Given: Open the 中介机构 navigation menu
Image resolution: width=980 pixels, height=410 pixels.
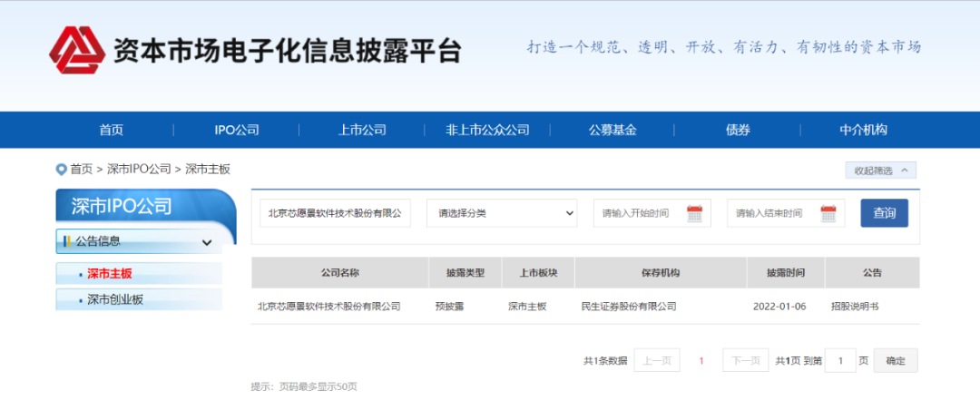Looking at the screenshot, I should point(863,130).
